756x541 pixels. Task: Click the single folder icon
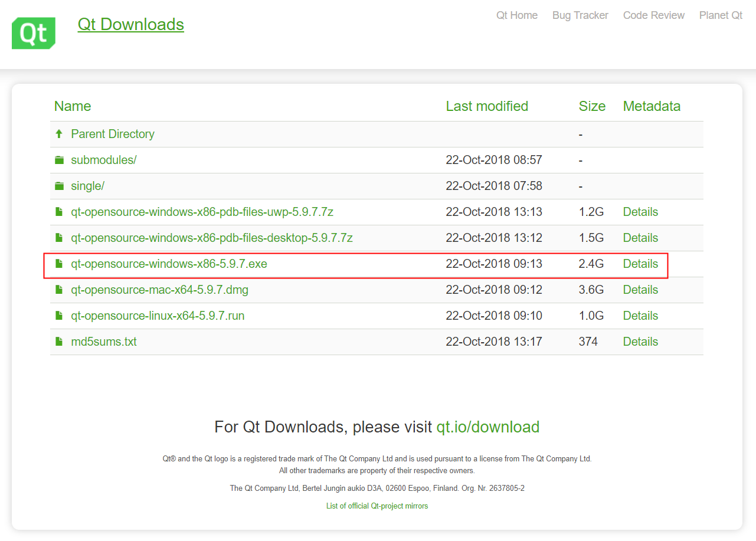(x=59, y=186)
